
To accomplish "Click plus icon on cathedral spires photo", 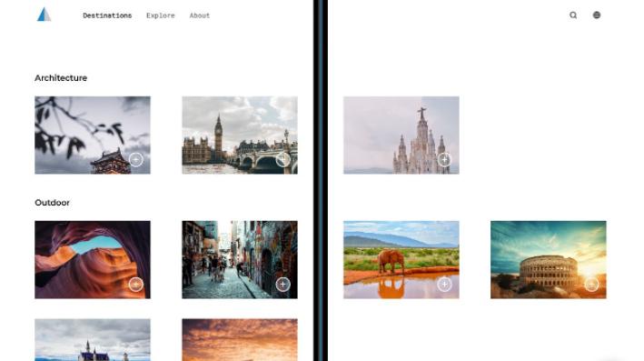I will pyautogui.click(x=444, y=159).
